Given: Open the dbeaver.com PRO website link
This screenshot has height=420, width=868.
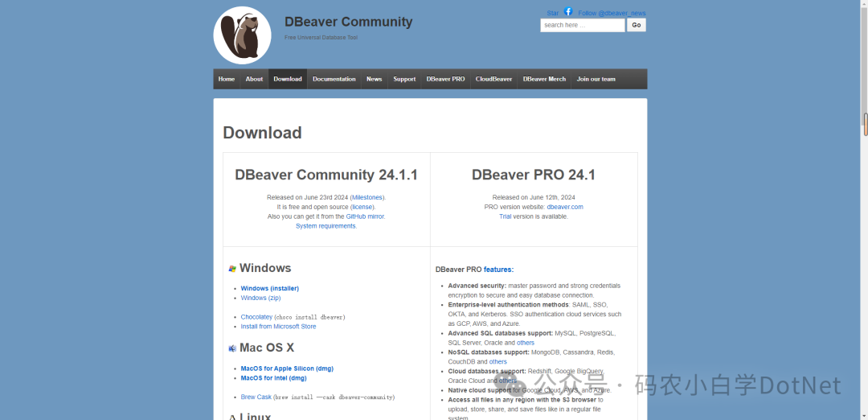Looking at the screenshot, I should (x=565, y=207).
